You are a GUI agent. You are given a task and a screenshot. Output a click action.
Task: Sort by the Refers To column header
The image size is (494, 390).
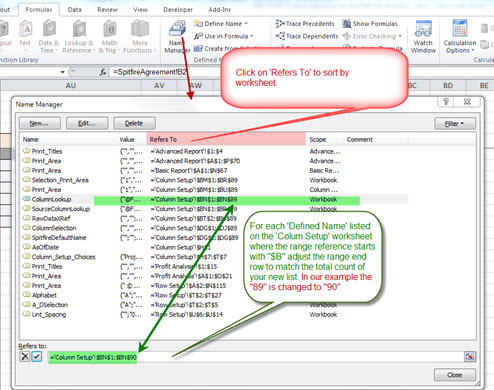(226, 139)
